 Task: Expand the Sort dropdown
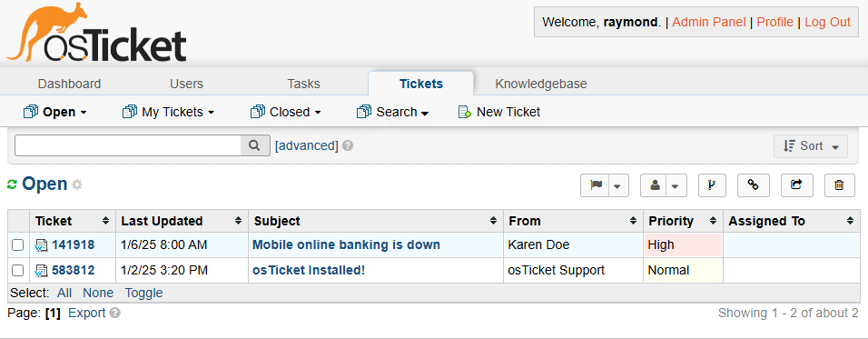811,146
